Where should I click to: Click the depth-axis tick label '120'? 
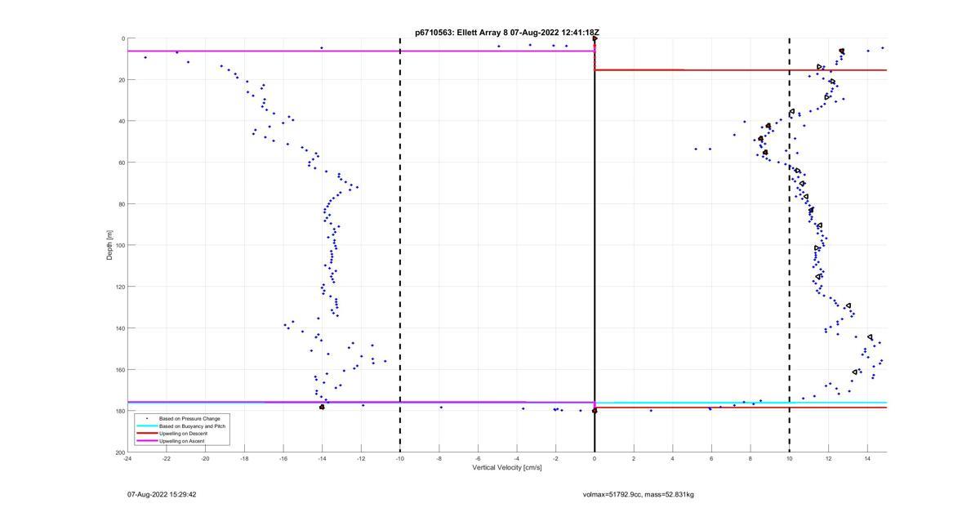tap(119, 287)
